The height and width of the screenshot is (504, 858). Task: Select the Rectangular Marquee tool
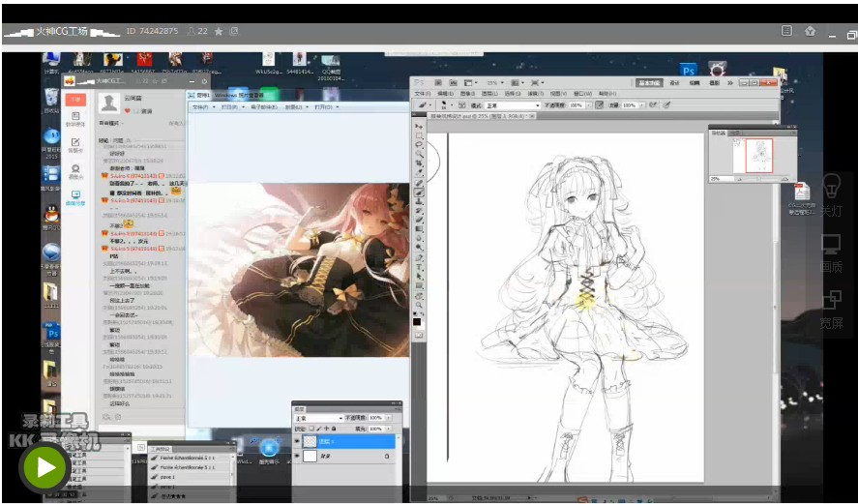pyautogui.click(x=420, y=135)
